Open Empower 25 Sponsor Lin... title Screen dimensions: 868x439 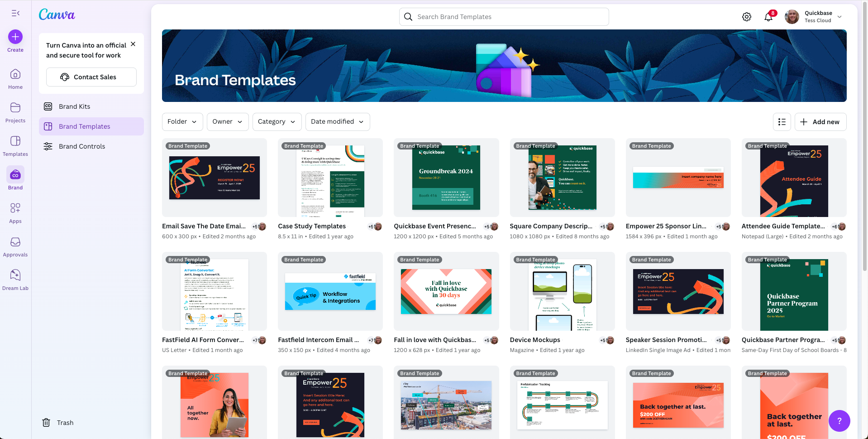(666, 226)
